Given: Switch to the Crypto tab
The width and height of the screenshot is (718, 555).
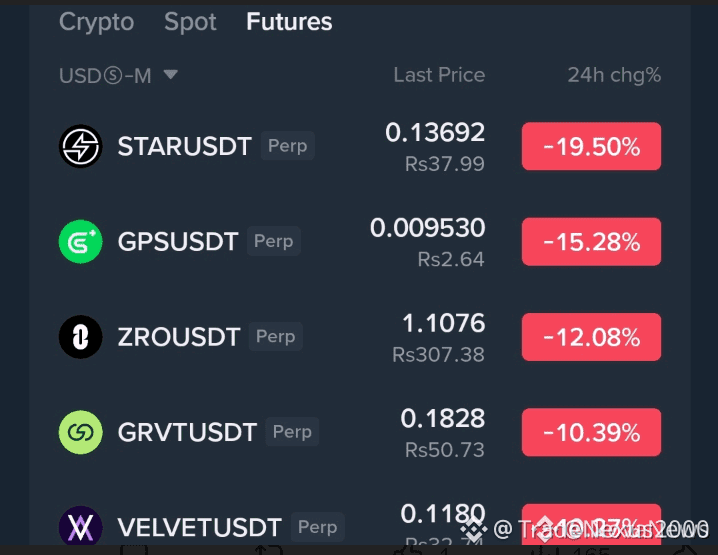Looking at the screenshot, I should tap(97, 22).
